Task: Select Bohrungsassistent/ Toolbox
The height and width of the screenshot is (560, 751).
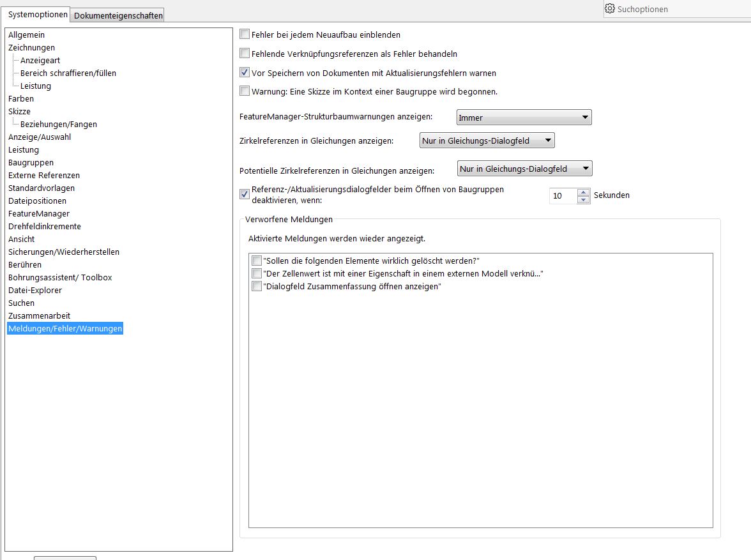Action: (x=60, y=277)
